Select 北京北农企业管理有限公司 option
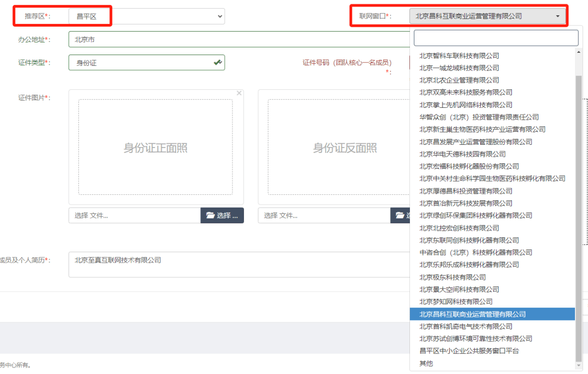588x374 pixels. (x=492, y=80)
